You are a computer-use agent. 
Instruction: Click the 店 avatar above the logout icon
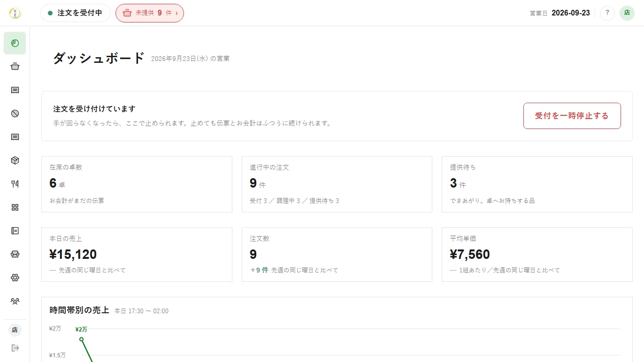pos(15,330)
